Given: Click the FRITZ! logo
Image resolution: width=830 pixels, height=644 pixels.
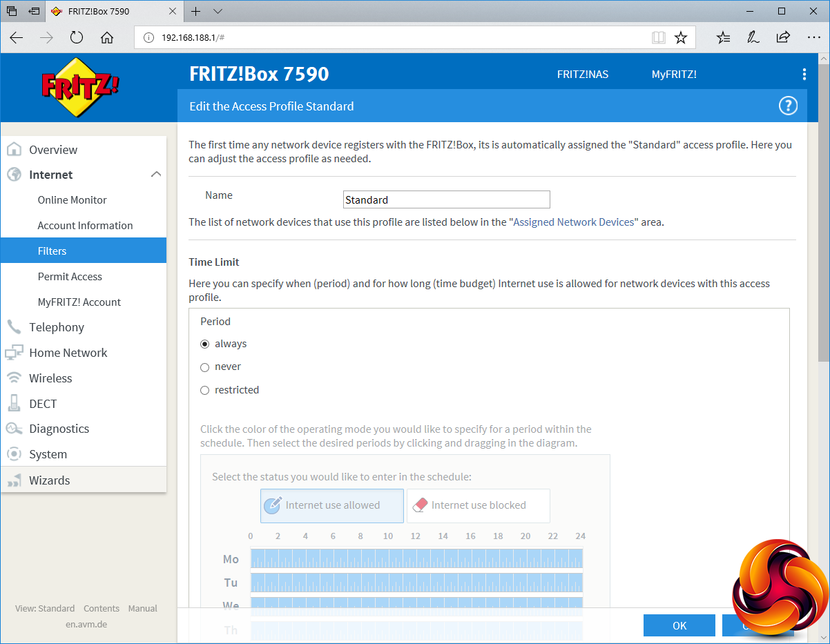Looking at the screenshot, I should (81, 86).
